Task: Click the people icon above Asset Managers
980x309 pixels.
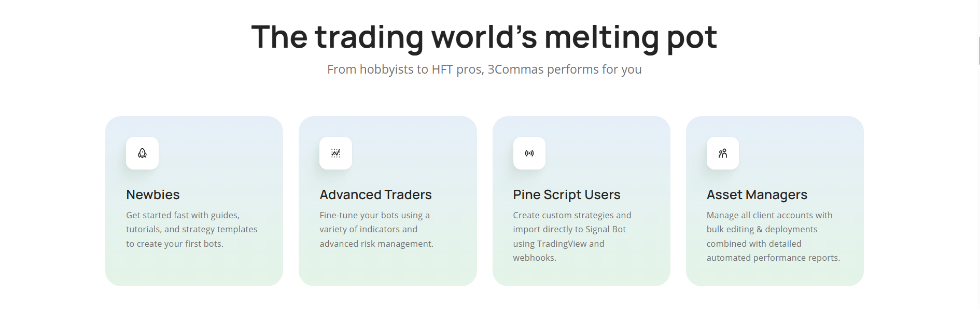Action: [722, 153]
